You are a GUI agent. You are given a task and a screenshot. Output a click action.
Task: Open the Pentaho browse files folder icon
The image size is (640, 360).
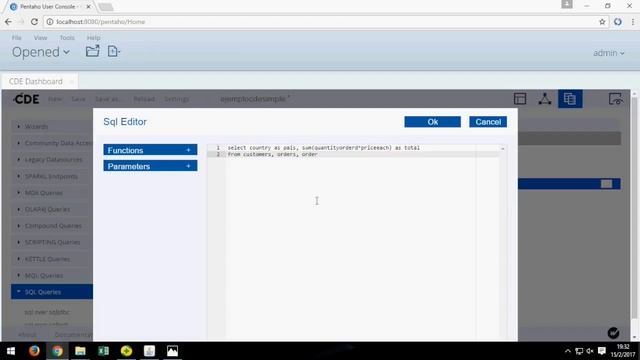point(92,51)
